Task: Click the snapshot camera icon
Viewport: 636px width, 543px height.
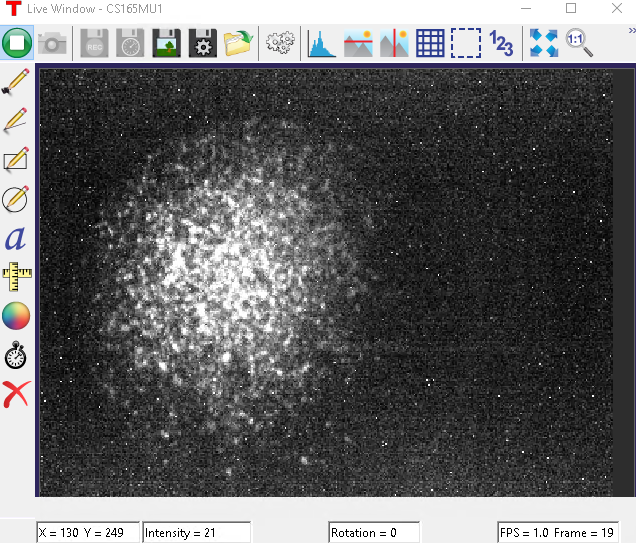Action: click(x=52, y=43)
